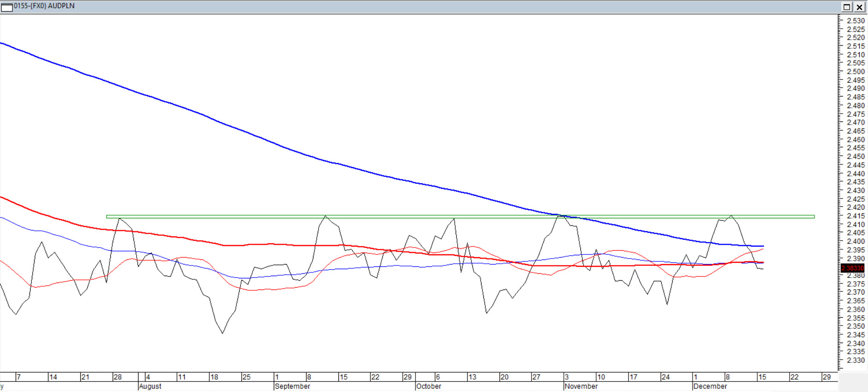Click the date tick 13 in October

[472, 377]
